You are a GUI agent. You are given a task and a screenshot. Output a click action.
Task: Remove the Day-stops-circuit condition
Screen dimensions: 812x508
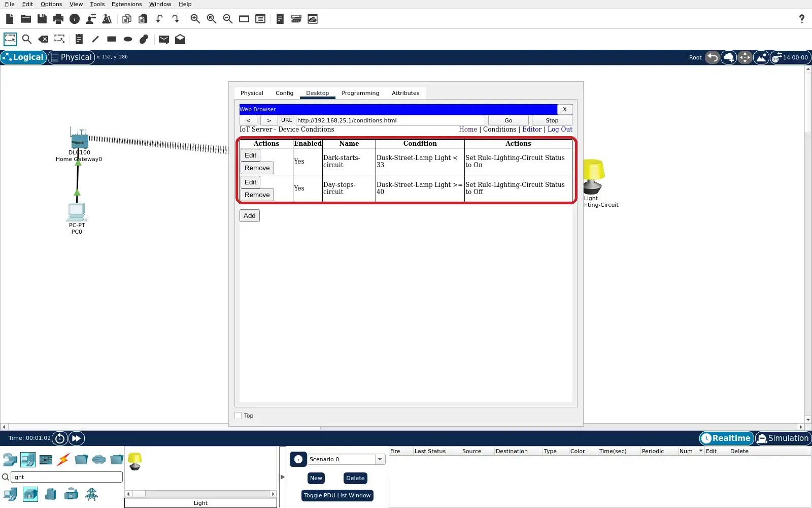coord(257,195)
